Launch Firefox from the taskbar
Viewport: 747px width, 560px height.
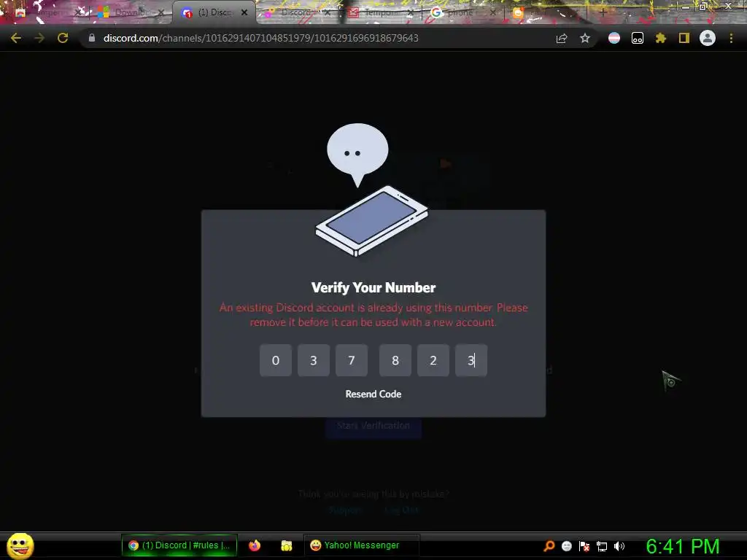click(x=255, y=545)
